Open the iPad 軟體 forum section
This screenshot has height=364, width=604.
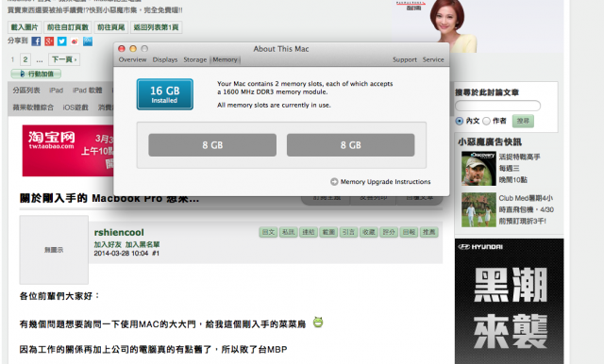(x=88, y=91)
